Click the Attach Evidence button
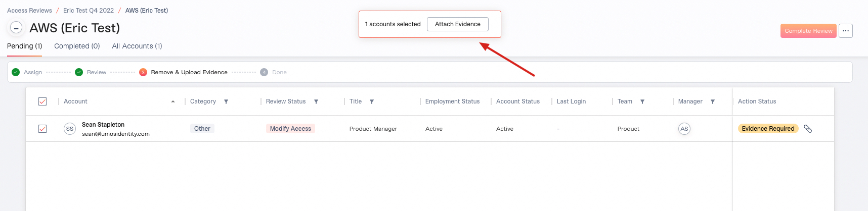 [x=458, y=24]
